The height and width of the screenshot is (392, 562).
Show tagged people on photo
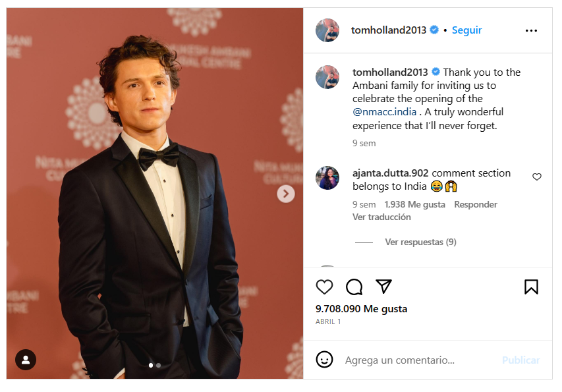pyautogui.click(x=26, y=360)
